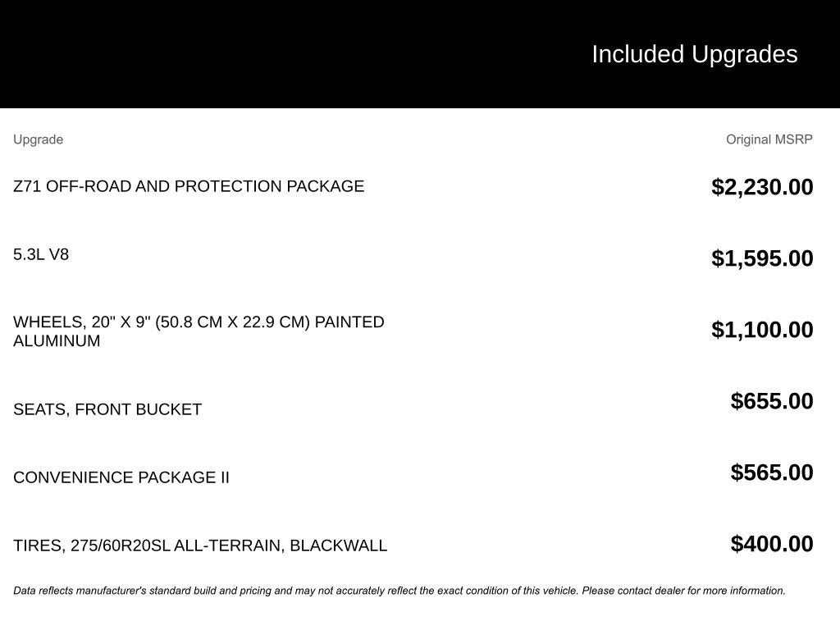Click the $565.00 price
The height and width of the screenshot is (630, 840).
coord(772,472)
